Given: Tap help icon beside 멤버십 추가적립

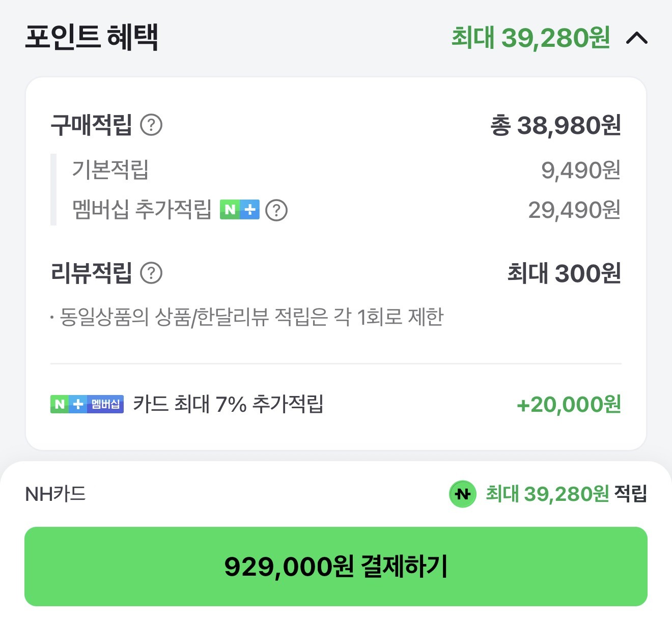Looking at the screenshot, I should pyautogui.click(x=276, y=210).
